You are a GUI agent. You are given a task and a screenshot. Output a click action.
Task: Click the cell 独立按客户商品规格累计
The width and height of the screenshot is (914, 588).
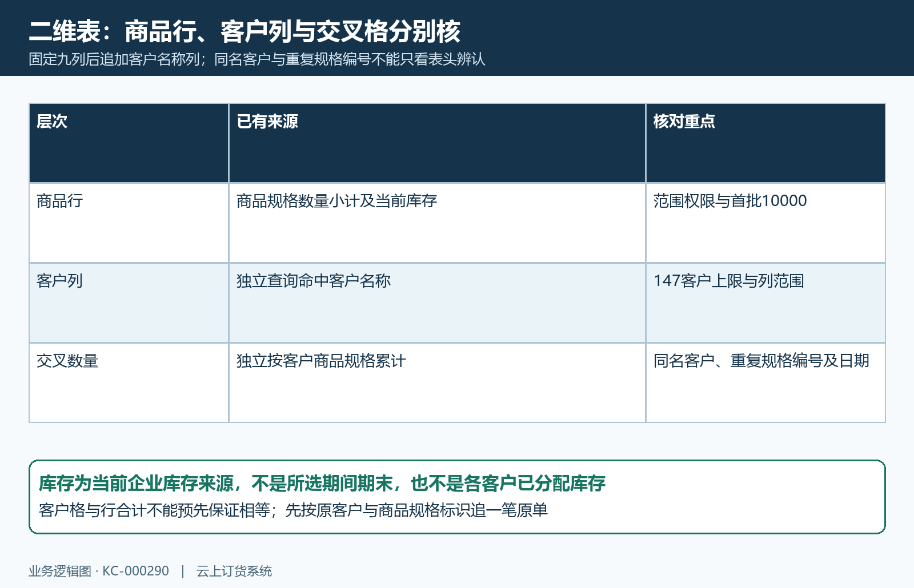pyautogui.click(x=437, y=382)
